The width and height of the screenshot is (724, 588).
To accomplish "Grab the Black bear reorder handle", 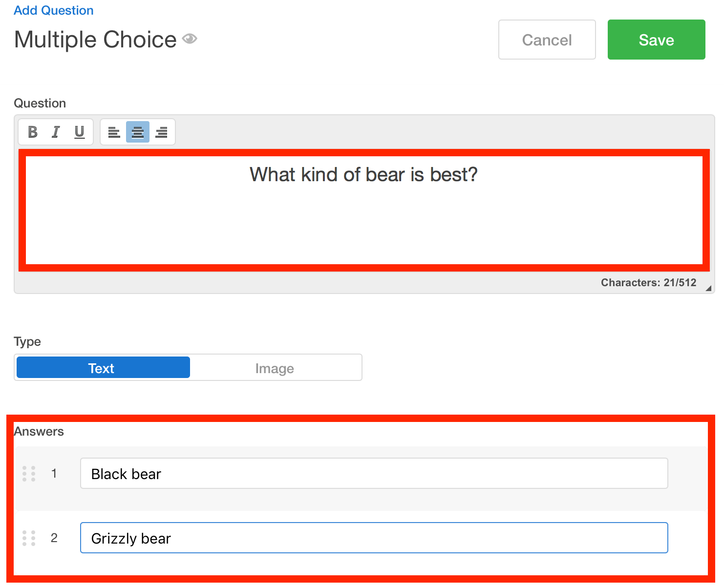I will pyautogui.click(x=29, y=473).
